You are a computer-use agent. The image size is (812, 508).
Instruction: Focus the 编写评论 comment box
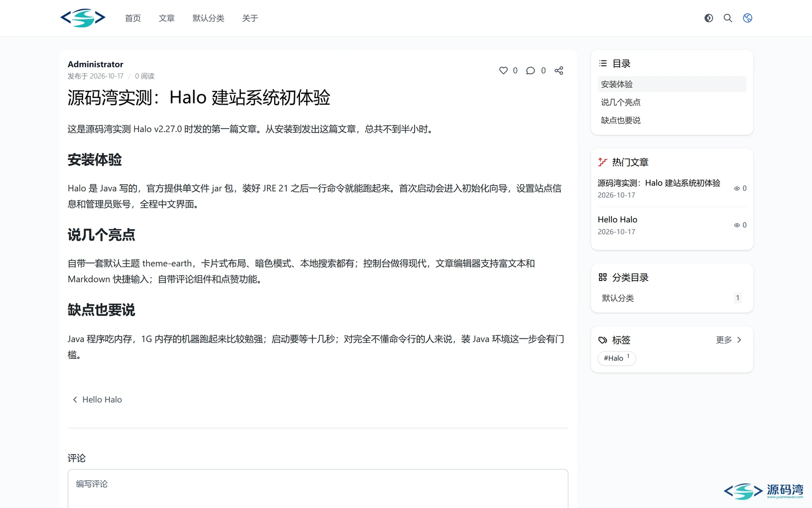tap(318, 489)
